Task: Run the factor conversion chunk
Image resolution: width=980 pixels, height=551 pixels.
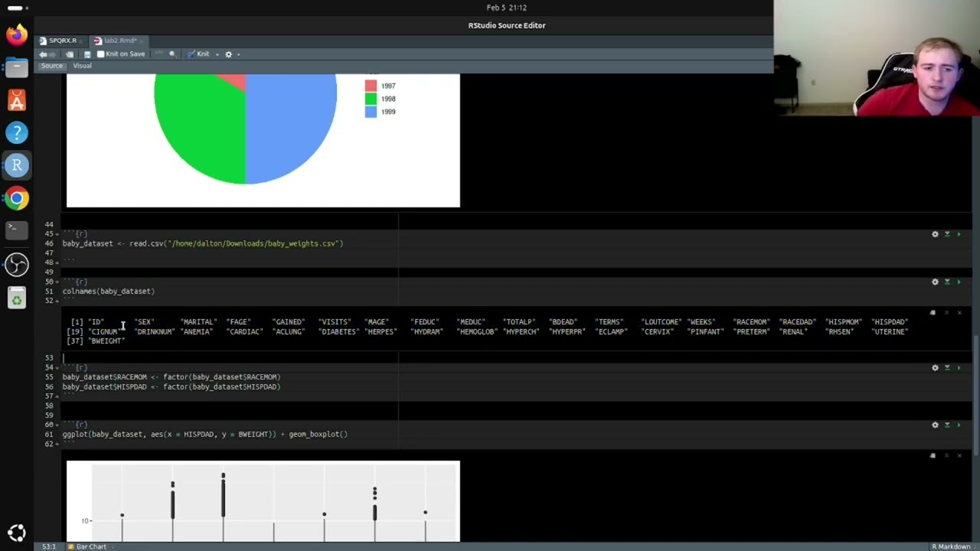Action: tap(959, 367)
